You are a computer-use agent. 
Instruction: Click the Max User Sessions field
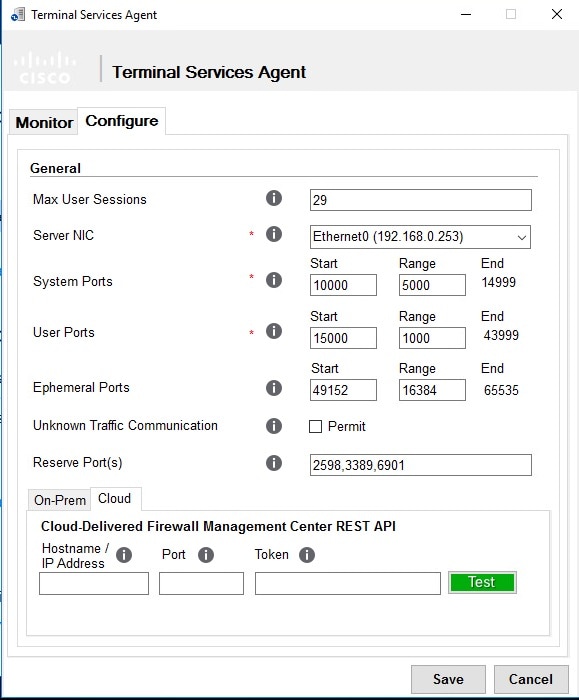(x=421, y=200)
